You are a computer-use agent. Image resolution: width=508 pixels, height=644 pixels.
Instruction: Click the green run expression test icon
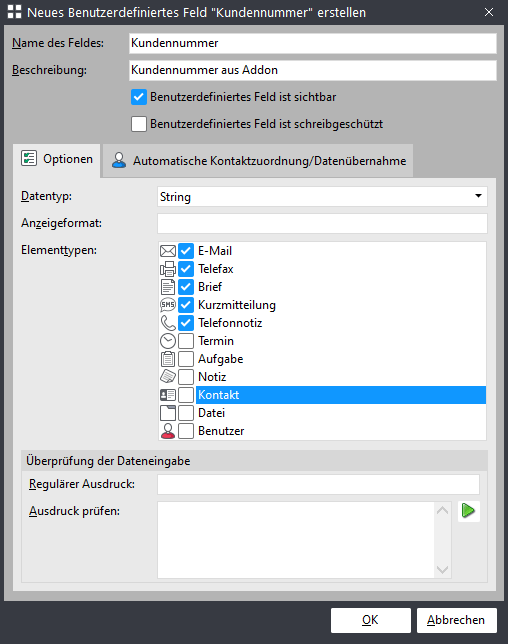(469, 511)
